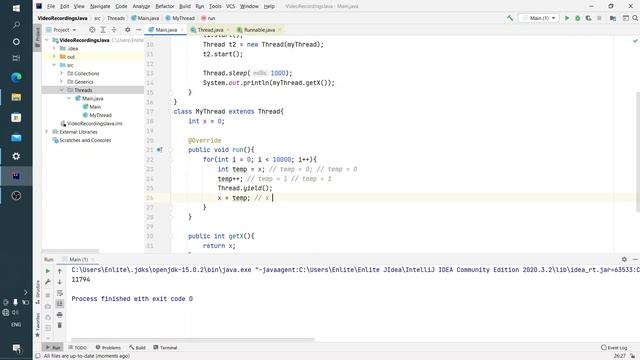Image resolution: width=640 pixels, height=360 pixels.
Task: Open the Navigate menu
Action: point(100,6)
